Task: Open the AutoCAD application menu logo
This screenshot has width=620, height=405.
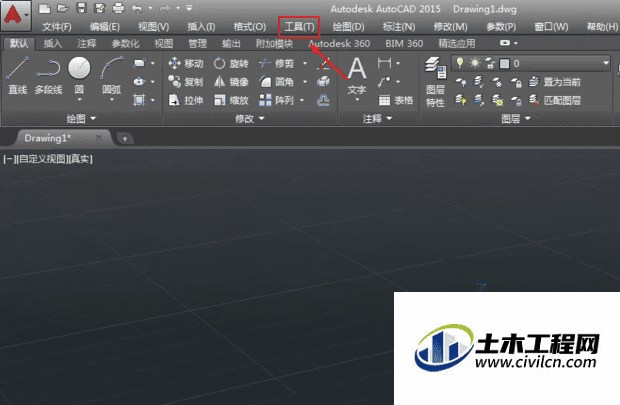Action: tap(15, 16)
